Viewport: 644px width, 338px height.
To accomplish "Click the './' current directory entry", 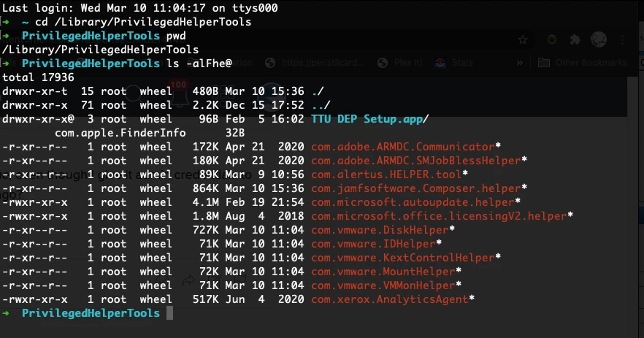I will (x=318, y=91).
